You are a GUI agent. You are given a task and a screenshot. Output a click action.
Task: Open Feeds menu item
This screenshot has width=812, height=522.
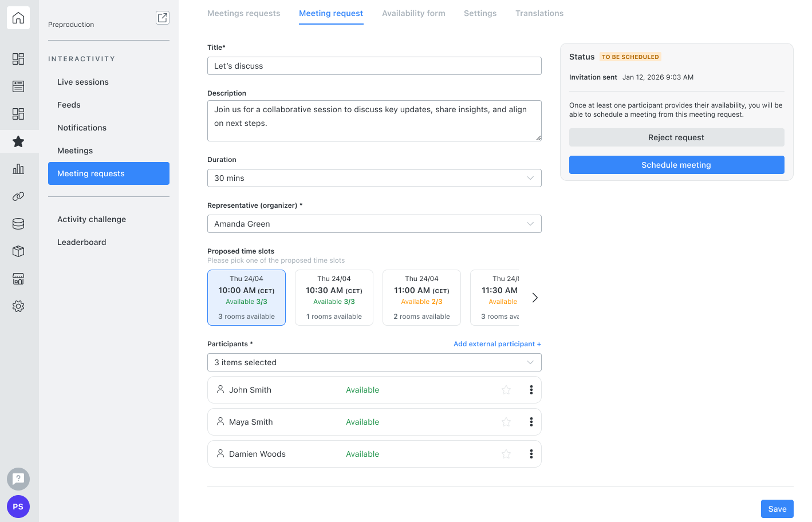(109, 105)
